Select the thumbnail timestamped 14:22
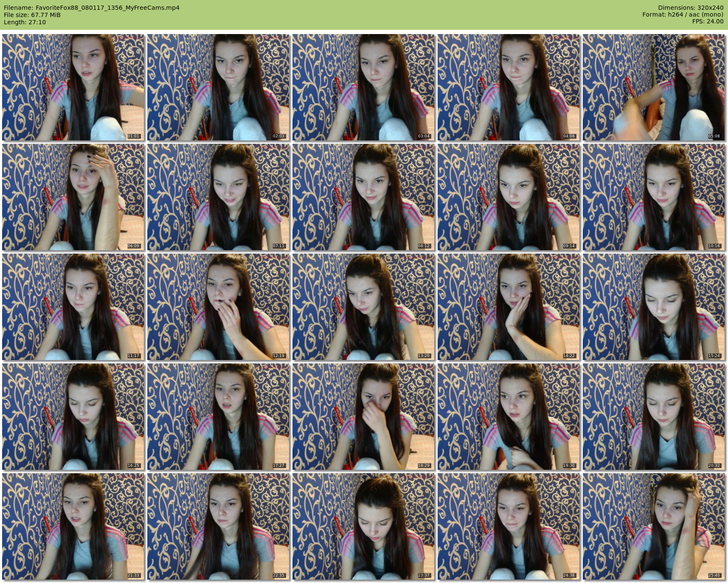The height and width of the screenshot is (583, 728). pyautogui.click(x=508, y=307)
